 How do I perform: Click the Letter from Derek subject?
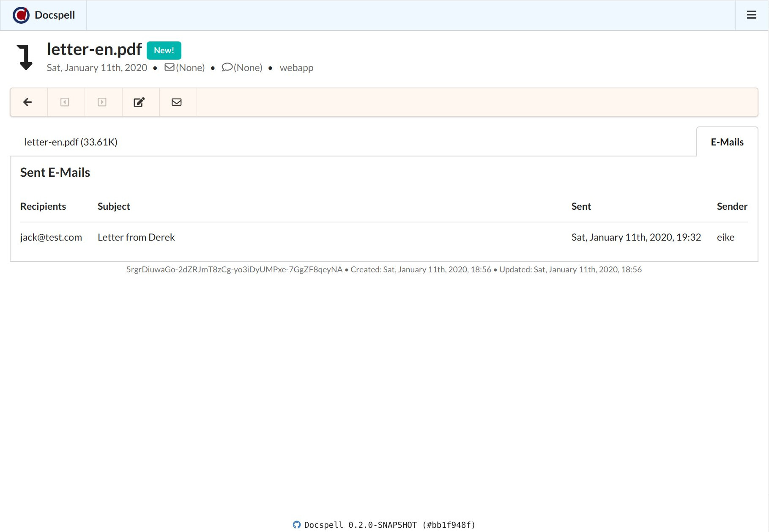tap(136, 237)
